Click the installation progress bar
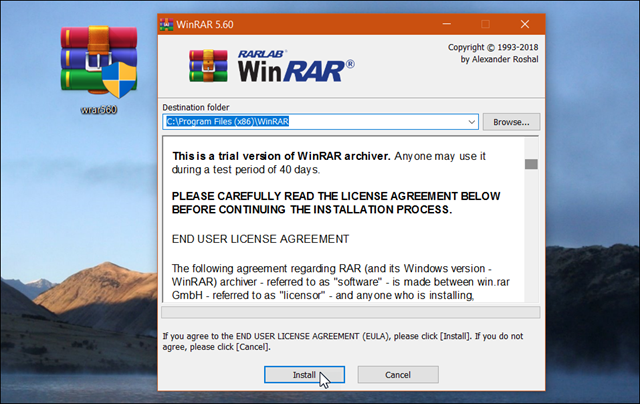Viewport: 640px width, 404px height. click(351, 313)
